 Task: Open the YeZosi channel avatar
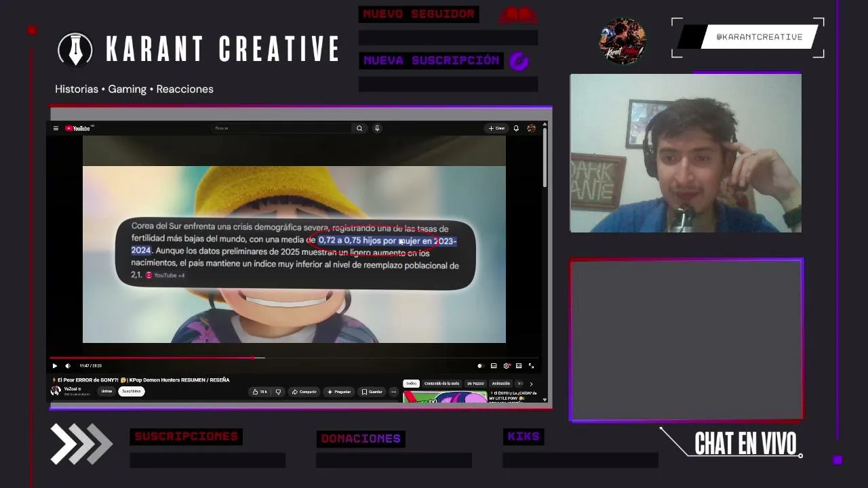click(x=56, y=391)
